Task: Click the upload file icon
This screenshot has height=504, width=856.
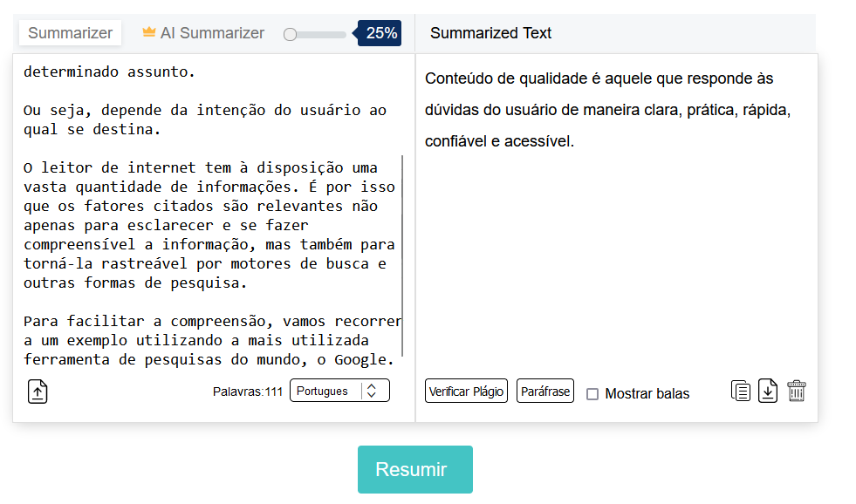Action: [x=38, y=392]
